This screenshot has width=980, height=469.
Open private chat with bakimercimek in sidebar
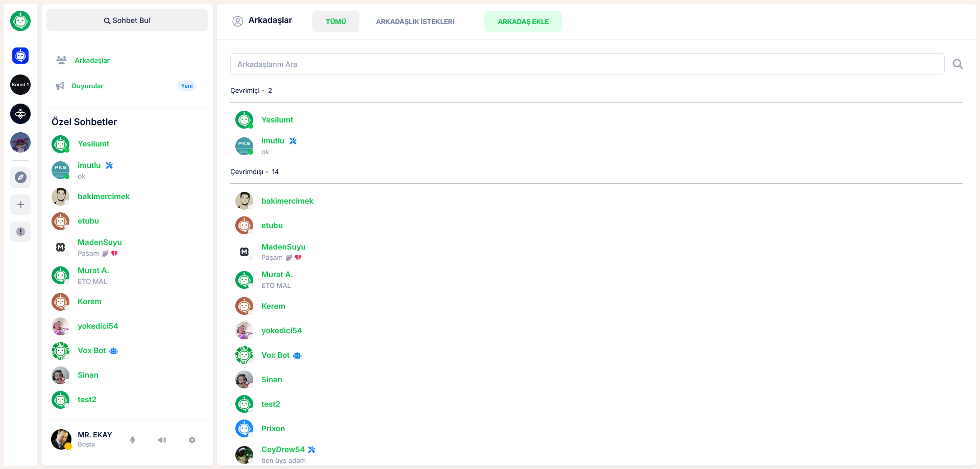tap(103, 196)
